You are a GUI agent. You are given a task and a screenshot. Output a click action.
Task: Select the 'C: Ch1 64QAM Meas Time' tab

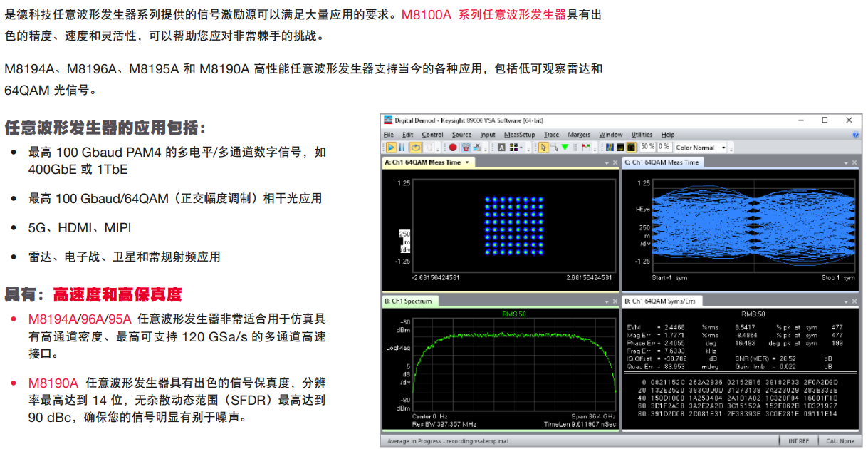point(662,162)
